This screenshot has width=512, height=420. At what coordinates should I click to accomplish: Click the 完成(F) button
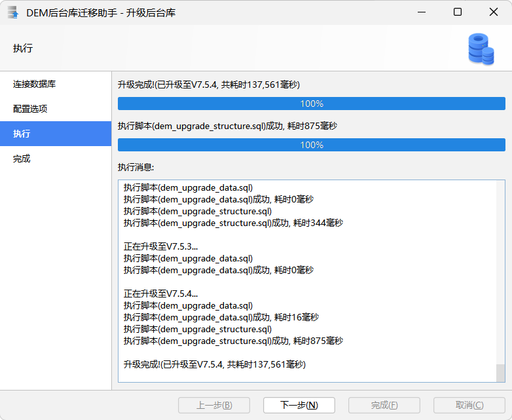click(384, 406)
